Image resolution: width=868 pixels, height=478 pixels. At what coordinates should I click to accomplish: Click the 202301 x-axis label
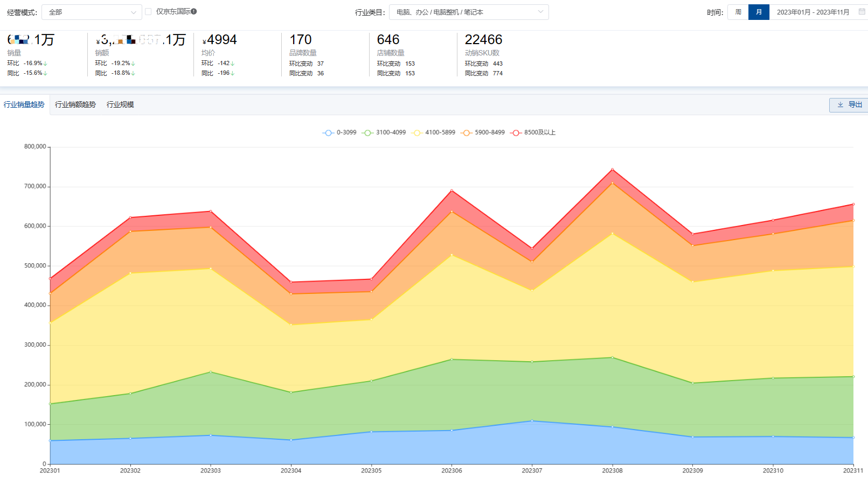[x=50, y=470]
